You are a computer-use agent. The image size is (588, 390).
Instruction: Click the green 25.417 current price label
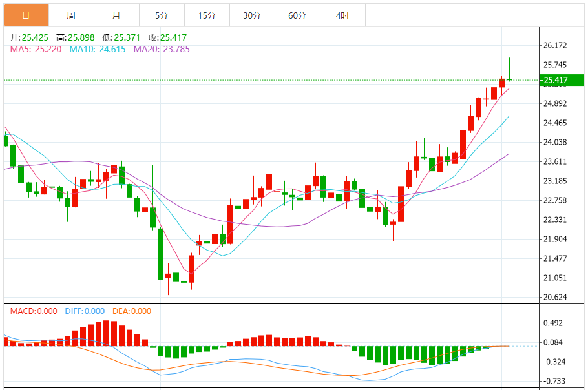(562, 80)
